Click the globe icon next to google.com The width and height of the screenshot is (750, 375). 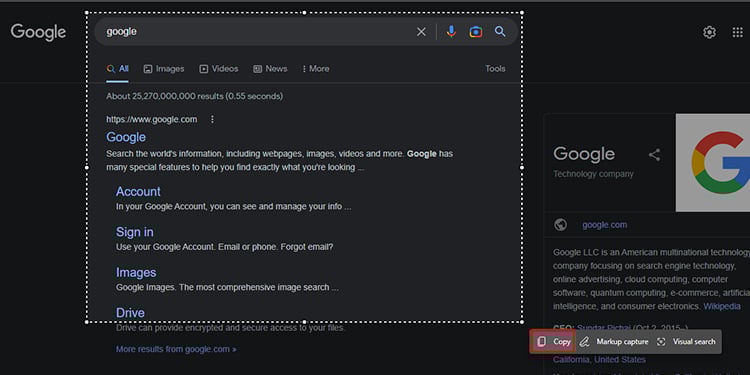pos(561,225)
